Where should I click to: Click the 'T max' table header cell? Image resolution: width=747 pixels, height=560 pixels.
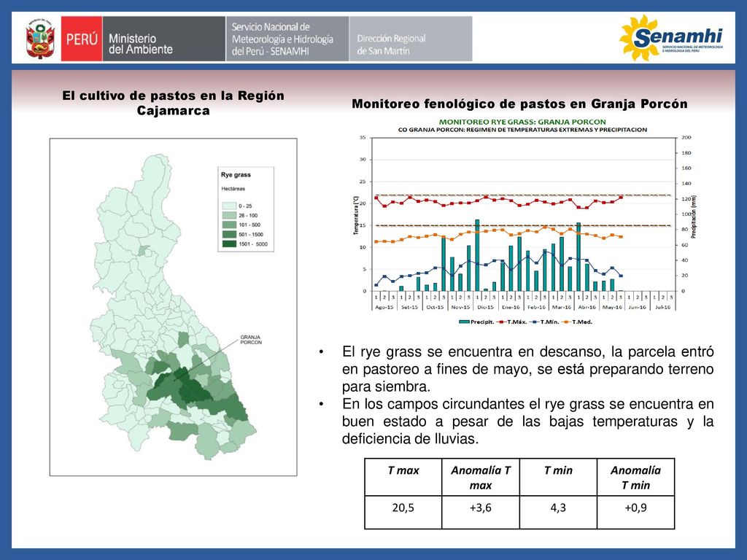pyautogui.click(x=403, y=477)
